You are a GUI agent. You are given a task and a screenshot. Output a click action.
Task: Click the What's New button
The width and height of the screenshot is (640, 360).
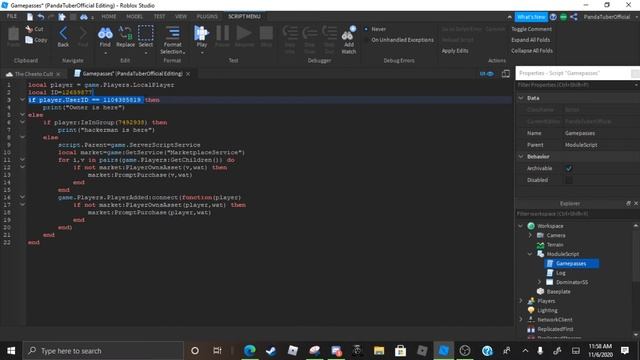click(531, 17)
